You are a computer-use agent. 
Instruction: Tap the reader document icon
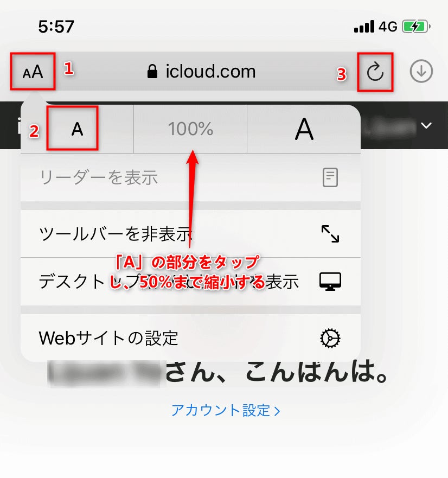[x=330, y=177]
